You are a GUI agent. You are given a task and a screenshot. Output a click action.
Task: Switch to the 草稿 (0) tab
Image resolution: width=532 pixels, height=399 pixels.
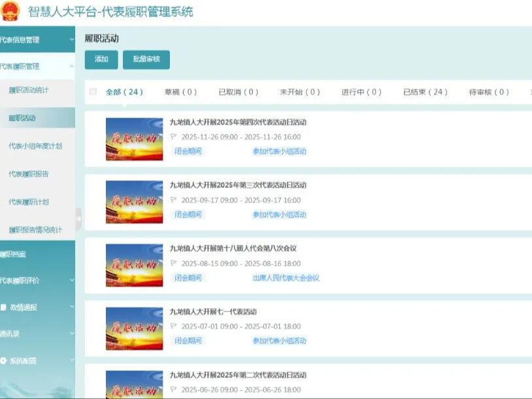180,92
